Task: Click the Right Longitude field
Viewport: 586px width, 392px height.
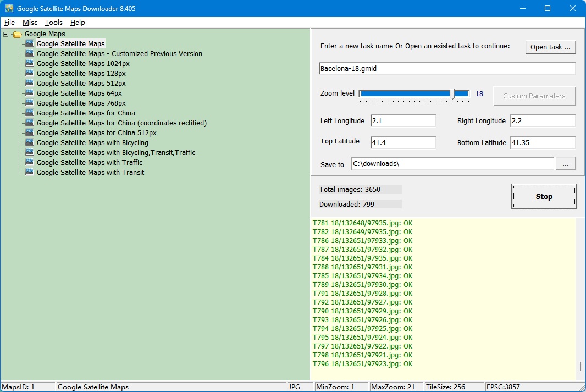Action: [x=543, y=121]
